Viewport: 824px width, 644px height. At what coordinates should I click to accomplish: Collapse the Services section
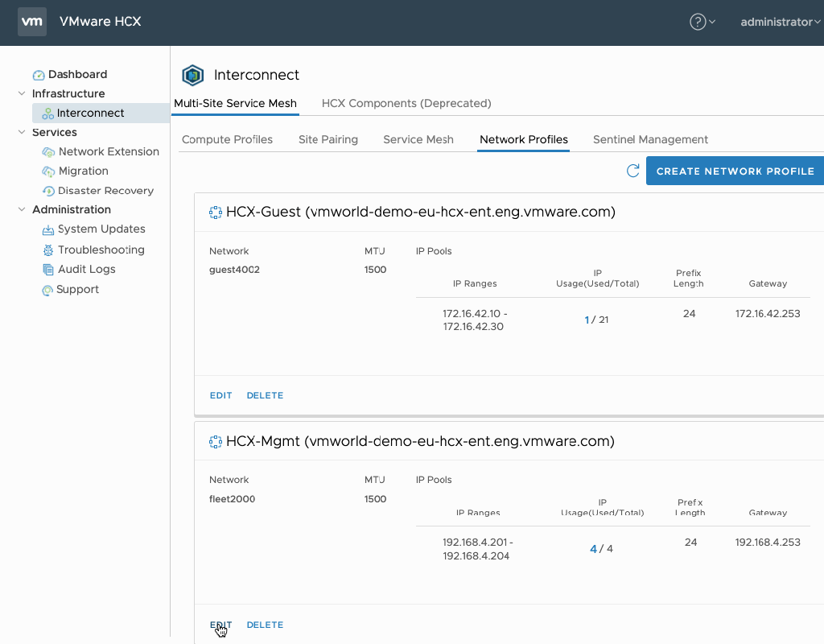(22, 132)
